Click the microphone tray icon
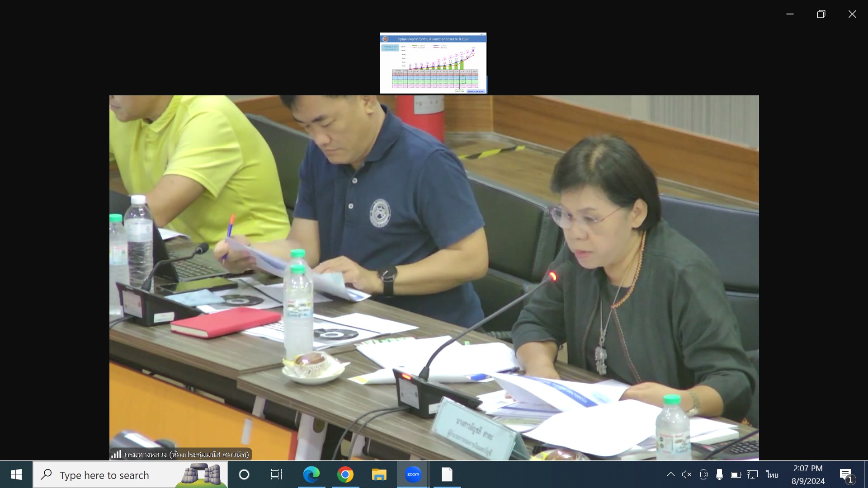Viewport: 868px width, 488px height. [x=719, y=474]
